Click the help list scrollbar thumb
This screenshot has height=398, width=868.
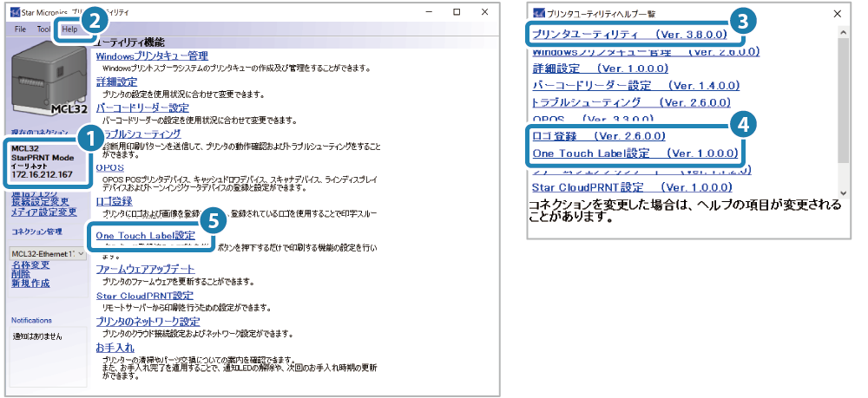click(843, 101)
